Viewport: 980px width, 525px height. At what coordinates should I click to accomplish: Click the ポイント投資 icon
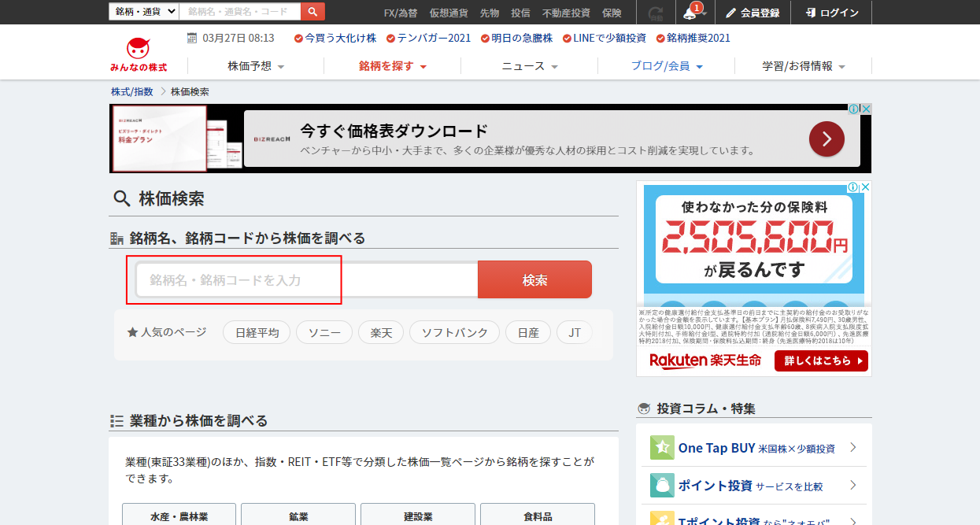pyautogui.click(x=662, y=486)
